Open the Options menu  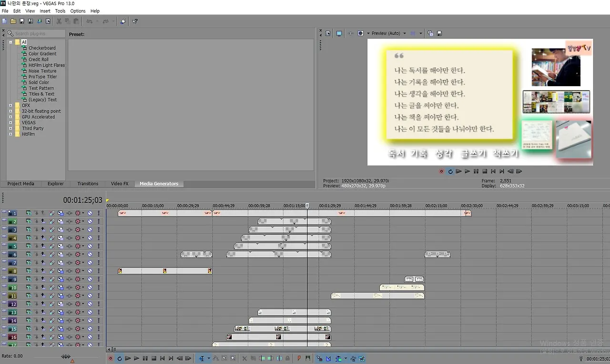pos(78,11)
